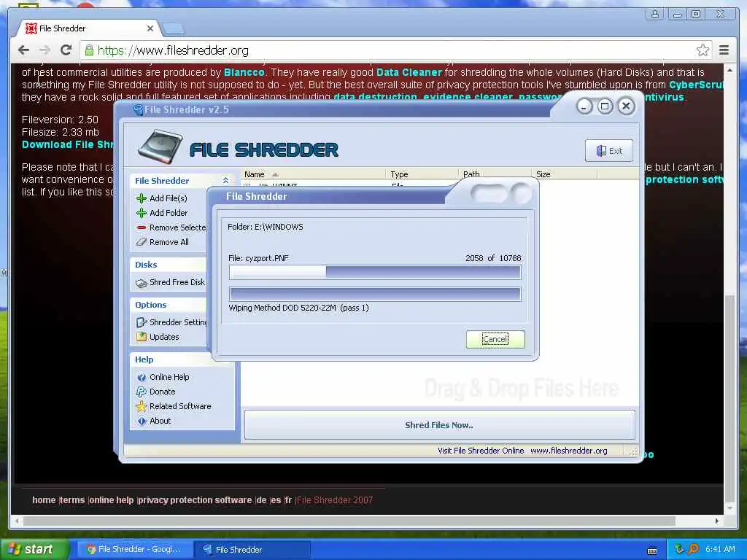The height and width of the screenshot is (560, 747).
Task: Click the magnifier icon in system tray
Action: (694, 549)
